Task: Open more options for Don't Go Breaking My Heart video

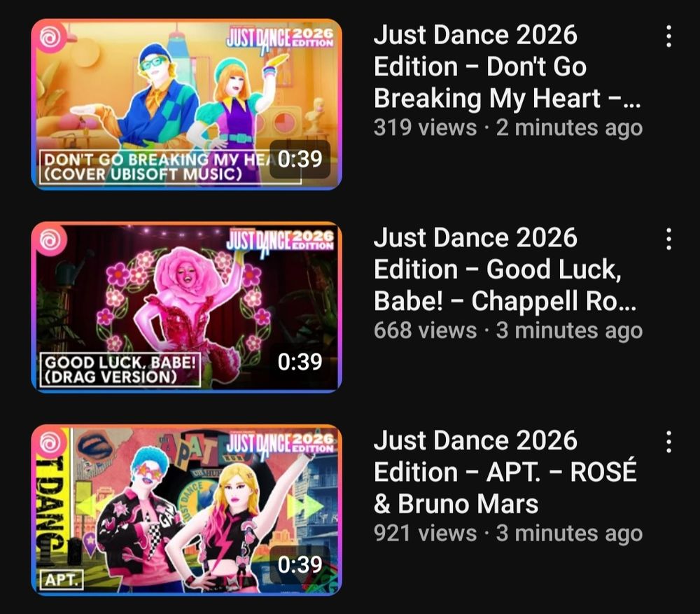Action: pos(668,36)
